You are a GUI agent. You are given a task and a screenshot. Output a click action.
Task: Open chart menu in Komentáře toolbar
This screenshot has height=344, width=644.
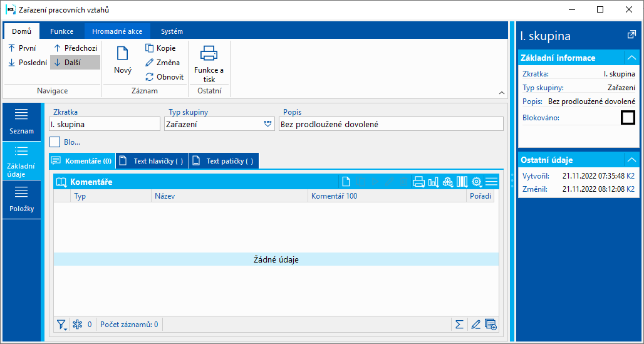[x=434, y=182]
